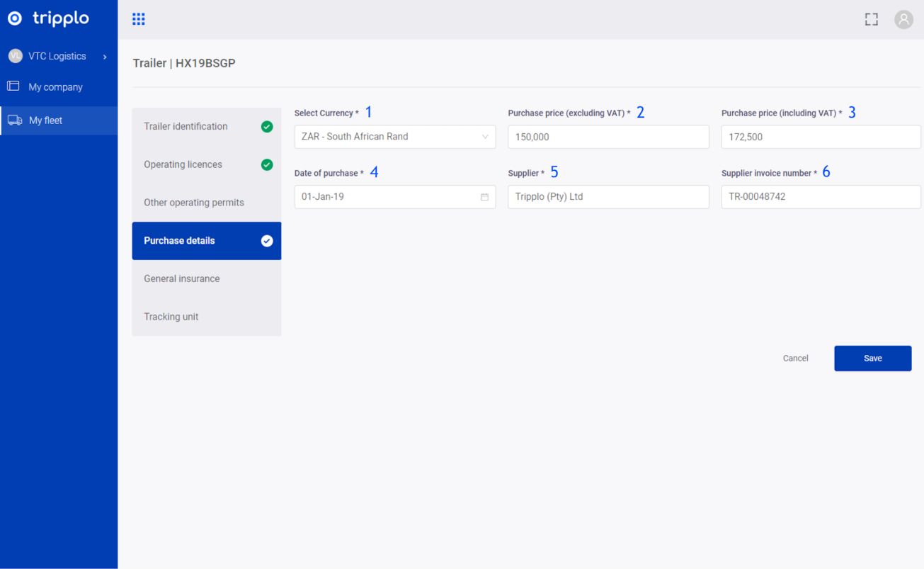Open the user profile avatar
This screenshot has width=924, height=569.
point(903,20)
